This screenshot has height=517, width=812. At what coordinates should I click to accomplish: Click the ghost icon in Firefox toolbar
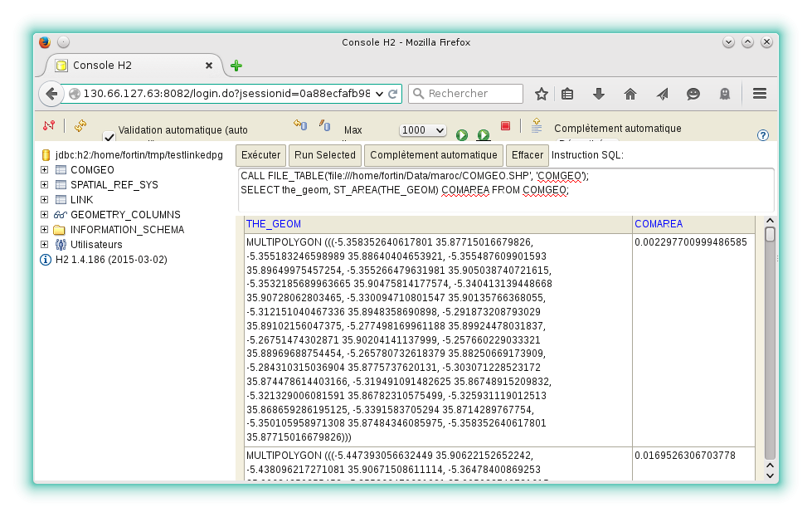pos(725,94)
